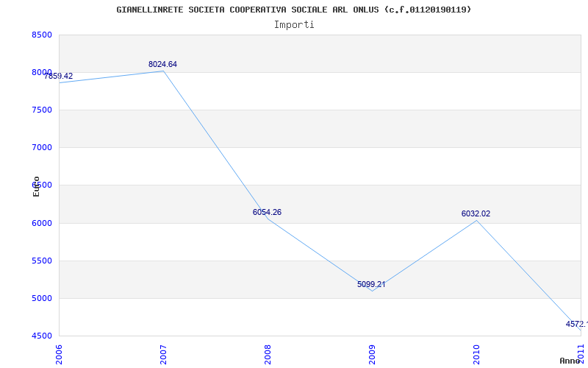The height and width of the screenshot is (368, 588).
Task: Select the 5099.21 data point label
Action: [x=371, y=284]
